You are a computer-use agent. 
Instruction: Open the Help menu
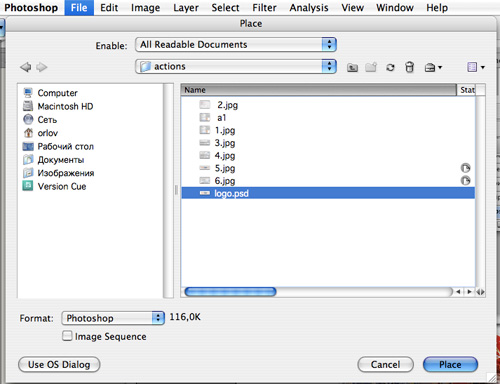coord(437,8)
